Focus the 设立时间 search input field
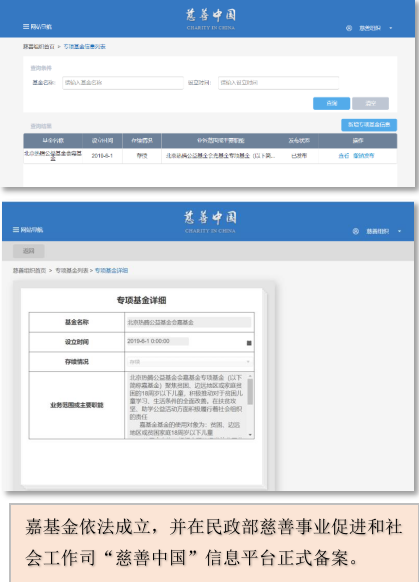This screenshot has height=582, width=419. [x=278, y=83]
